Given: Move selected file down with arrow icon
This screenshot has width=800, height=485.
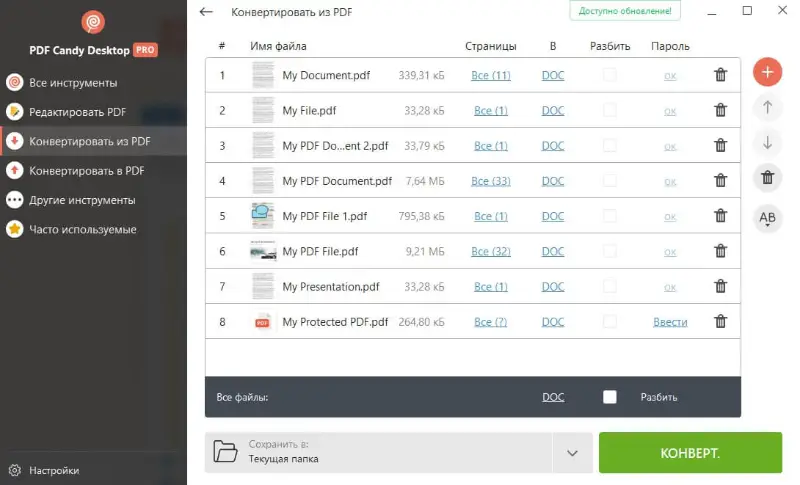Looking at the screenshot, I should (767, 143).
